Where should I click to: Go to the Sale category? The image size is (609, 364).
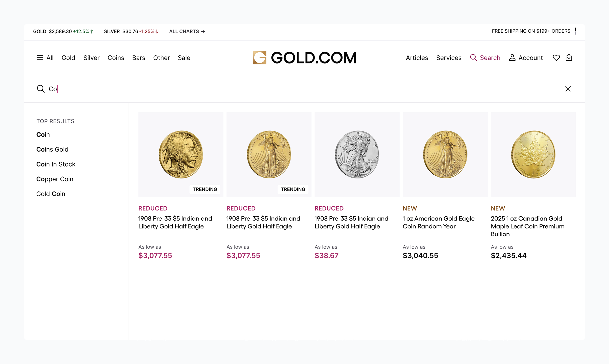coord(184,58)
